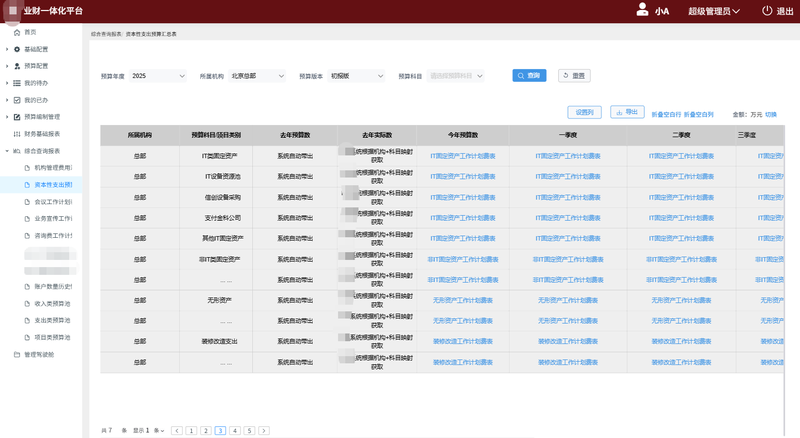This screenshot has width=800, height=438.
Task: Click the 首页 home icon in sidebar
Action: [17, 32]
